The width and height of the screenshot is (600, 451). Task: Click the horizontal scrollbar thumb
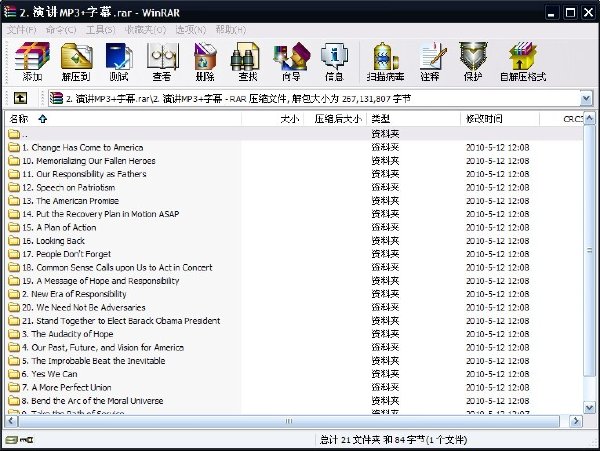pos(289,421)
